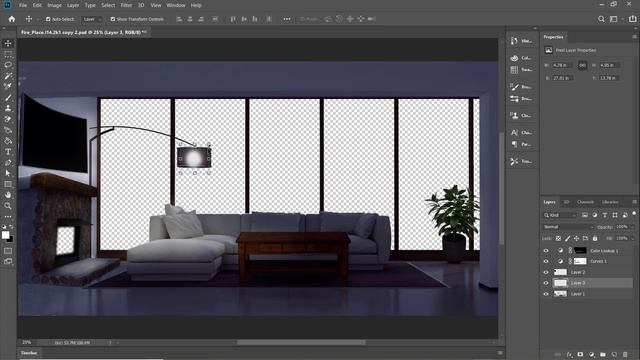The height and width of the screenshot is (360, 640).
Task: Open the Opacity value dropdown
Action: click(x=632, y=227)
